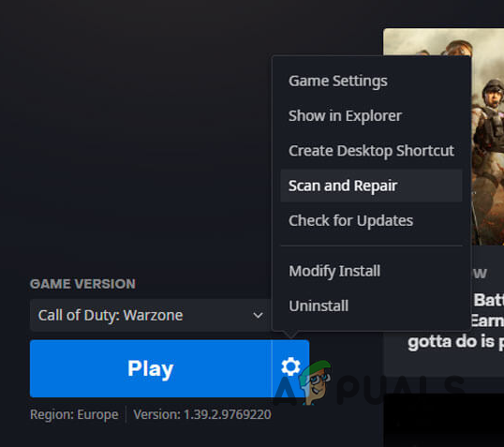
Task: Click the blue Play button
Action: 151,368
